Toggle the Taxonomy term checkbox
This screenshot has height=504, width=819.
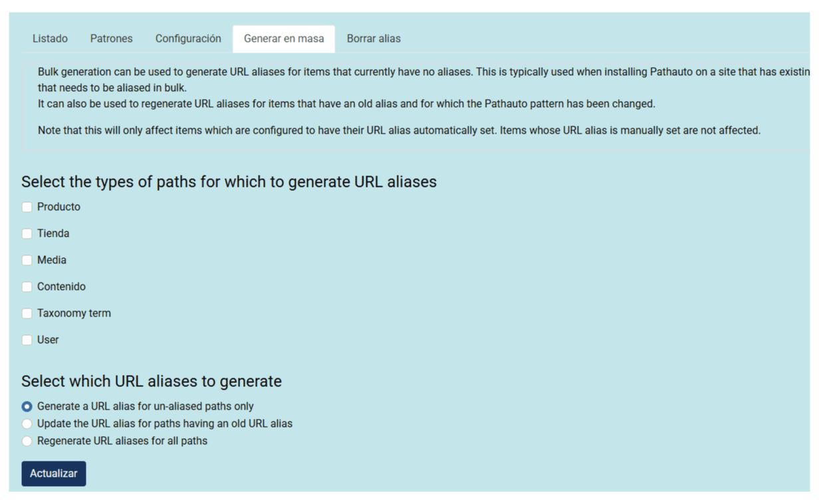27,313
